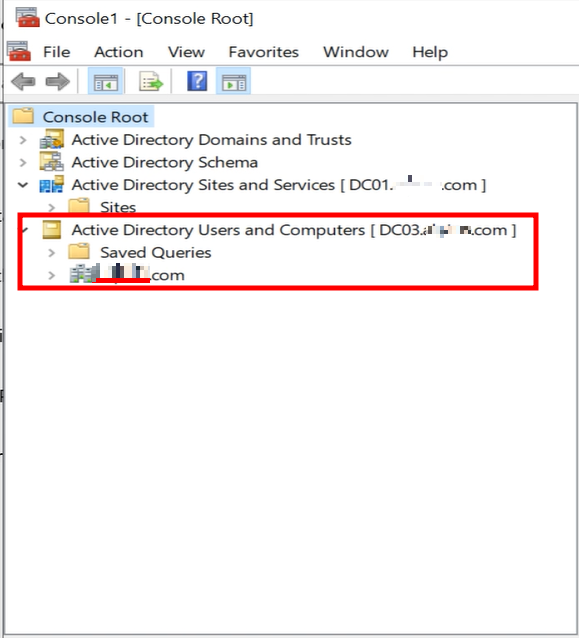
Task: Open the Action menu
Action: (x=118, y=52)
